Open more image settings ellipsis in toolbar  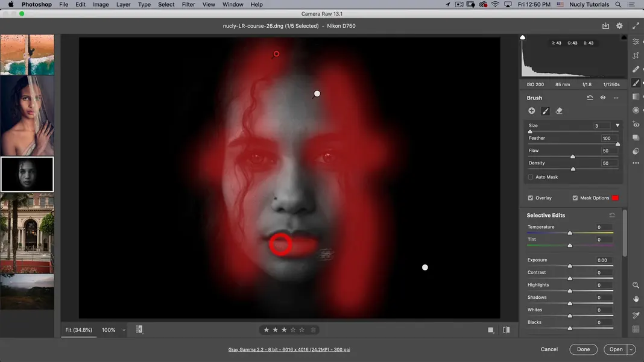click(x=636, y=163)
